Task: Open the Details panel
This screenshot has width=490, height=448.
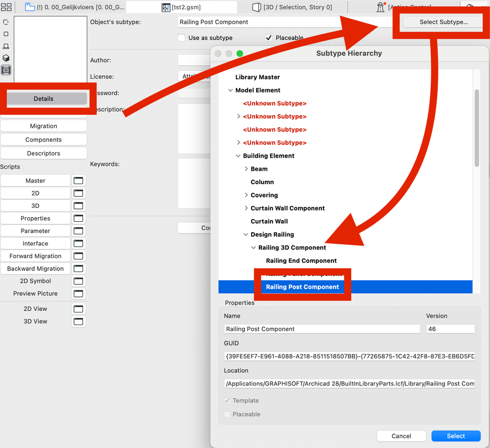Action: pos(44,99)
